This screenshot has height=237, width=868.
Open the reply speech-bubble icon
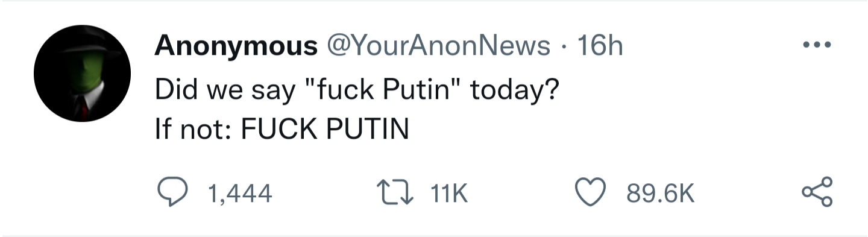click(173, 193)
